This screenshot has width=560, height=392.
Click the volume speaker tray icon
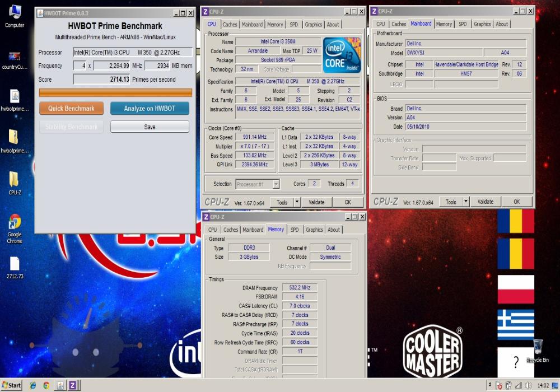[529, 386]
